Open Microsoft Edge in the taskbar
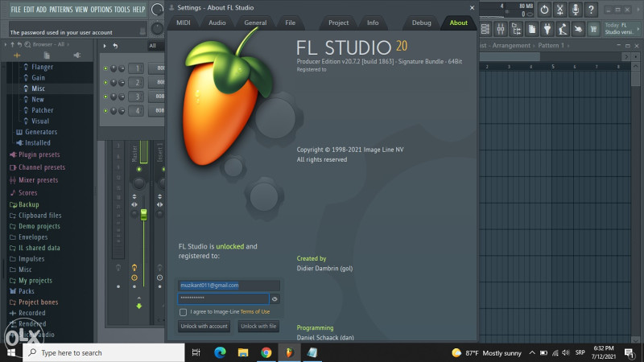The height and width of the screenshot is (362, 644). (x=220, y=352)
